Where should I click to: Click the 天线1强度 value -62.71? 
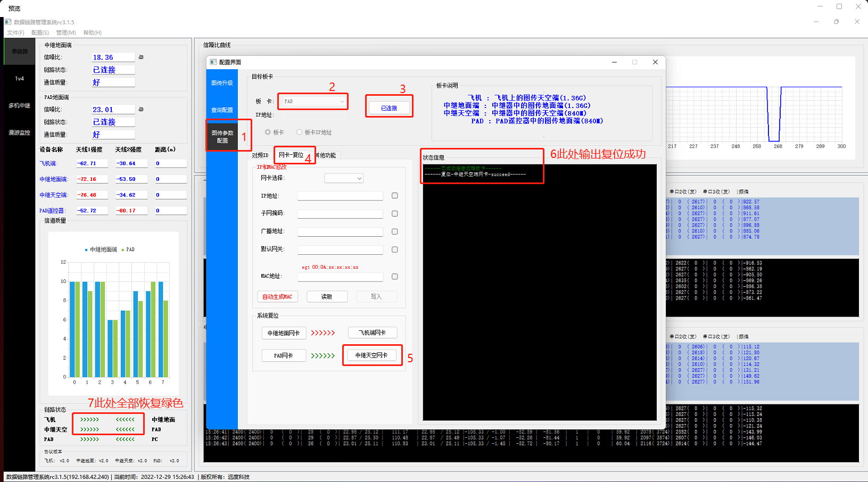point(92,164)
